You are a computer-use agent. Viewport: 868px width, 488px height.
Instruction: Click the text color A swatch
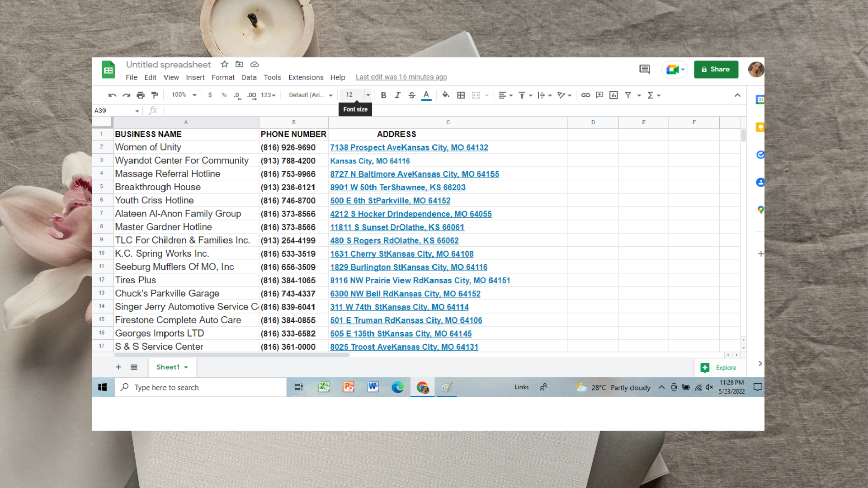tap(426, 95)
